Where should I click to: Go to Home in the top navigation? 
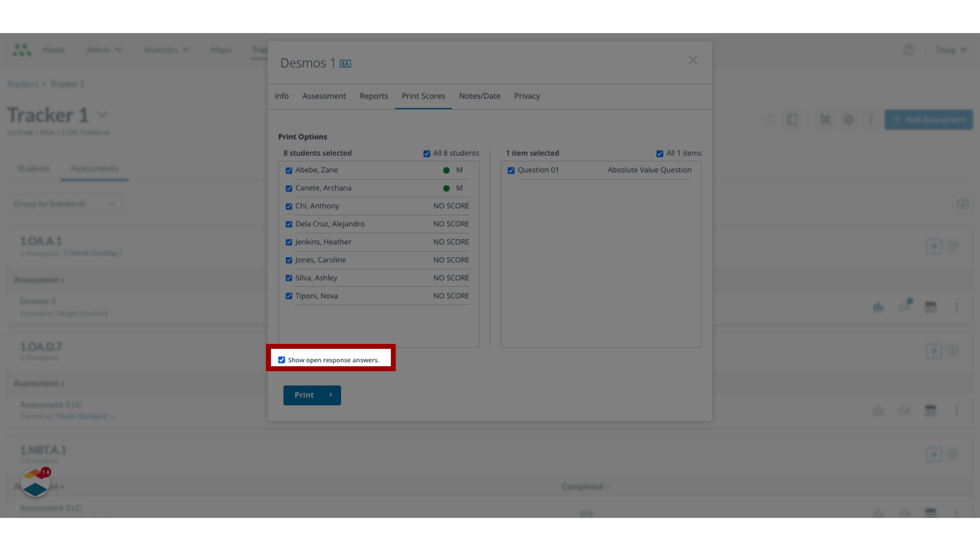[x=54, y=50]
